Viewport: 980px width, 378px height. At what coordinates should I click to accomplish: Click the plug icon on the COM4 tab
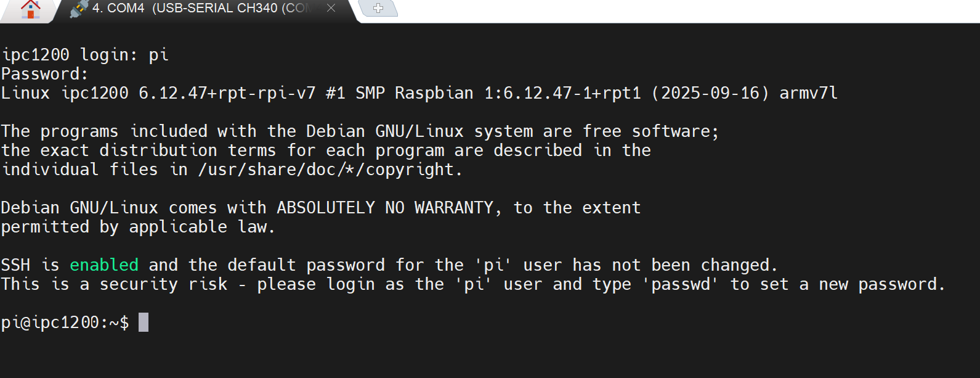76,9
